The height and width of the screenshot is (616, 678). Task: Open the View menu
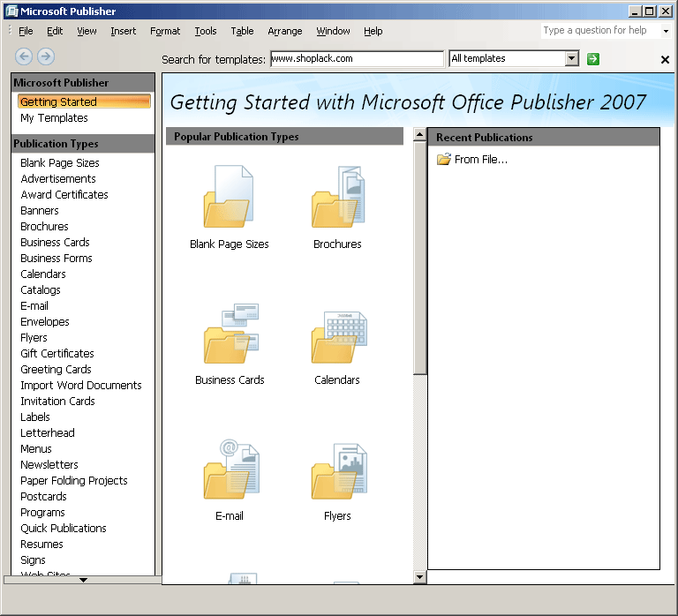tap(87, 31)
